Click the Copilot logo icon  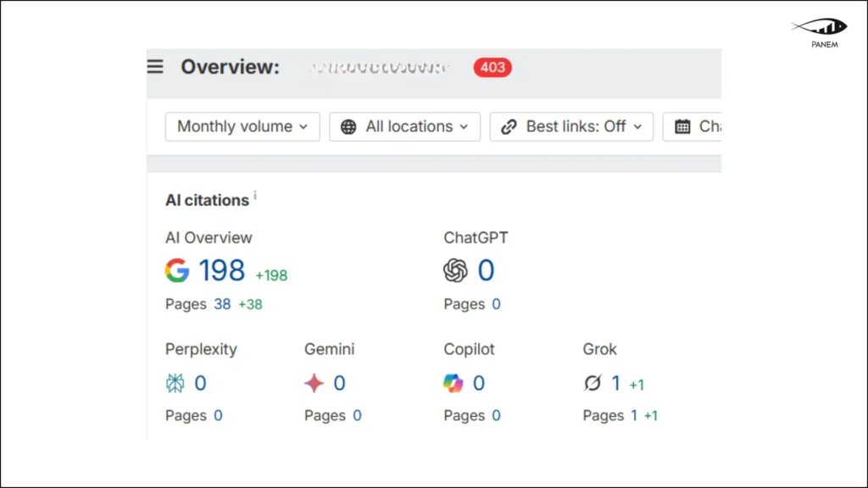coord(453,383)
